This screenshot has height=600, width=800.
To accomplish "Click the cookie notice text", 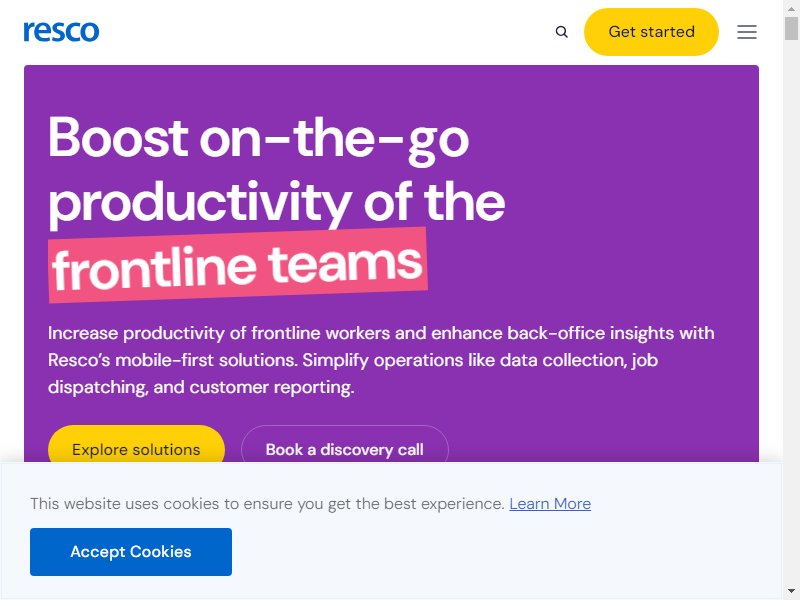I will point(267,504).
